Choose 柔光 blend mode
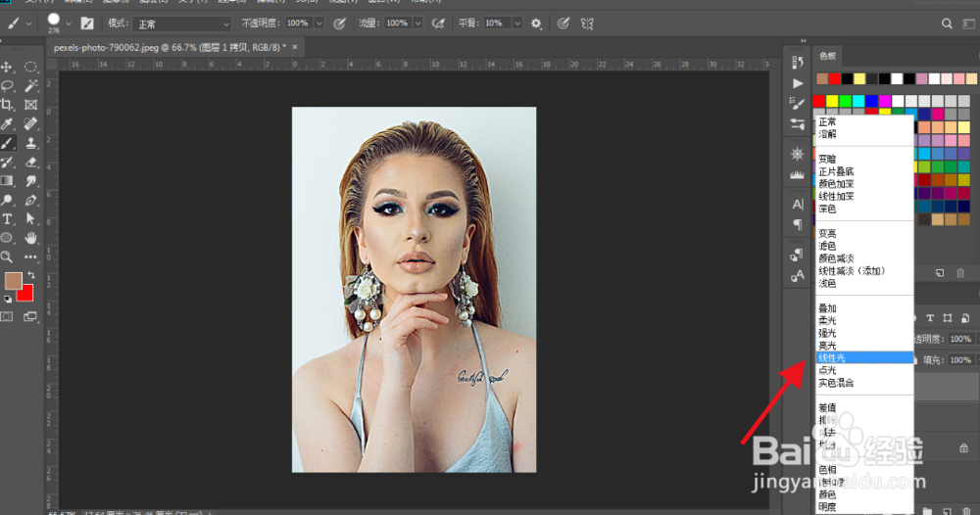This screenshot has width=980, height=515. click(864, 320)
